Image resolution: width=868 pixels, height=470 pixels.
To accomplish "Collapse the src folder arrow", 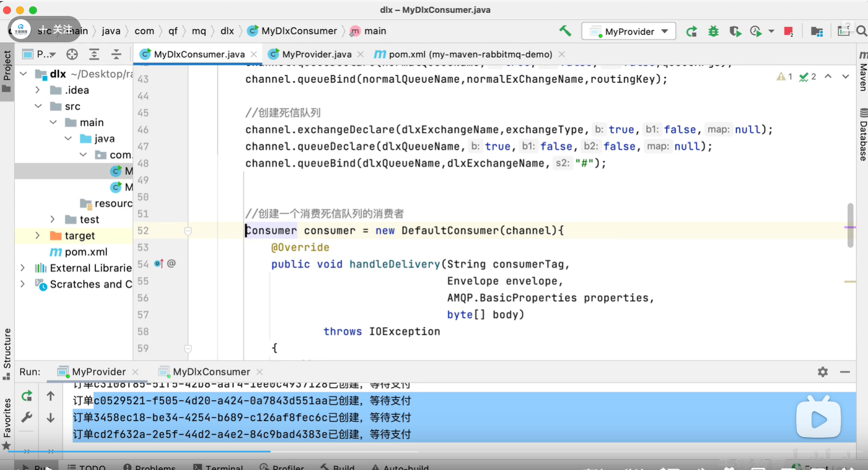I will pos(38,106).
